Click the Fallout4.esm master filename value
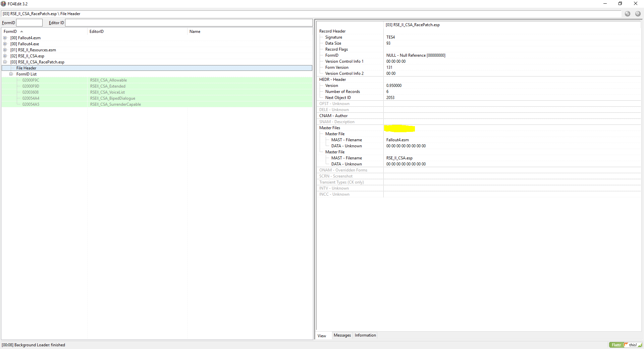Image resolution: width=644 pixels, height=349 pixels. [x=397, y=140]
